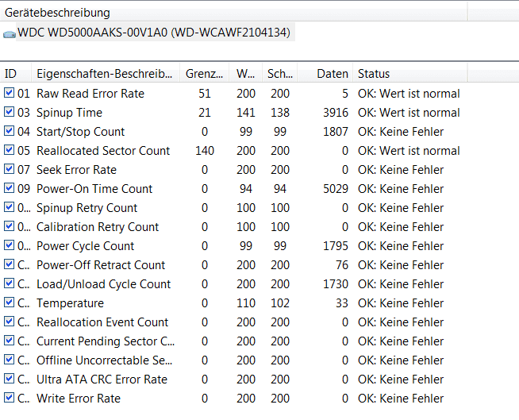Click the Daten value 1807 for Start/Stop Count
This screenshot has width=519, height=420.
336,132
